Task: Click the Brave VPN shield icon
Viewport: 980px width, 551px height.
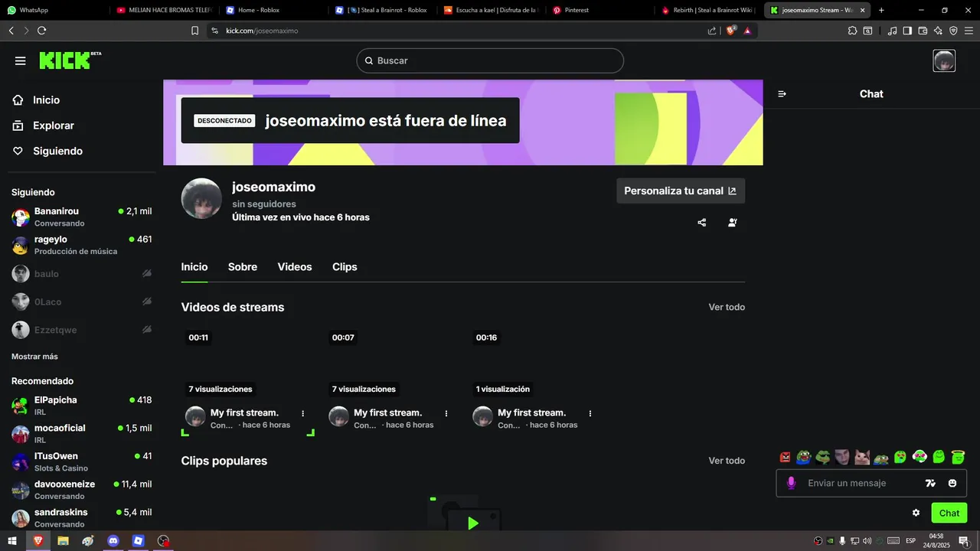Action: tap(953, 31)
